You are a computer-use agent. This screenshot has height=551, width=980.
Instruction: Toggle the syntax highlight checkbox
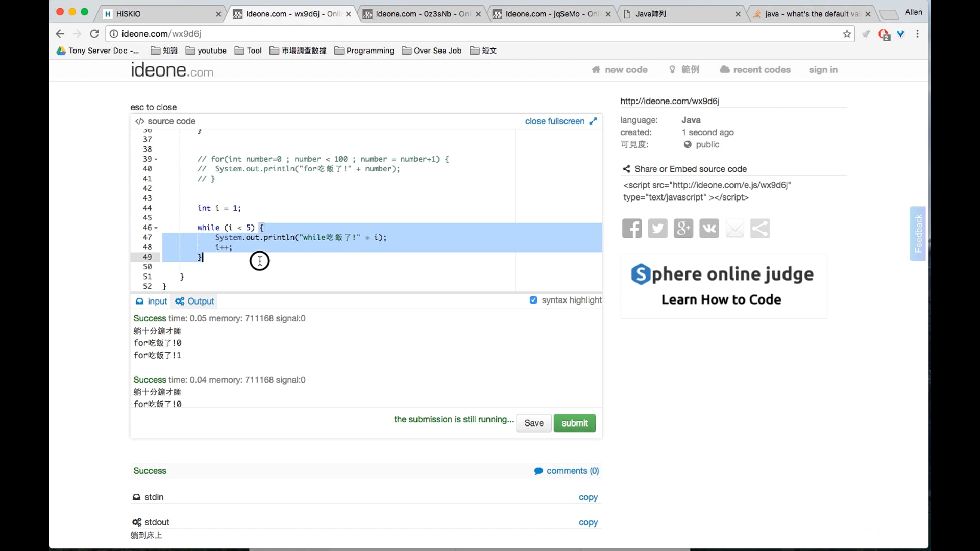pos(533,300)
